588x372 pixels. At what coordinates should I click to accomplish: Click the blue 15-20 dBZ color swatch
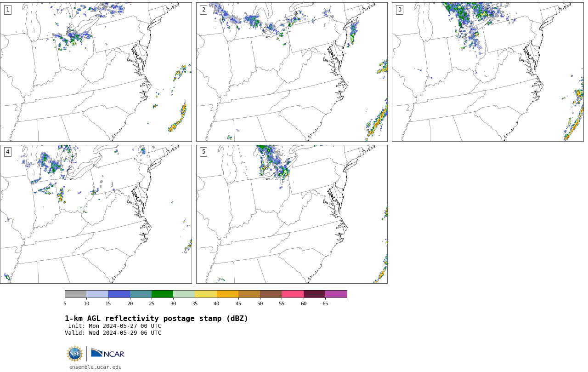(119, 294)
